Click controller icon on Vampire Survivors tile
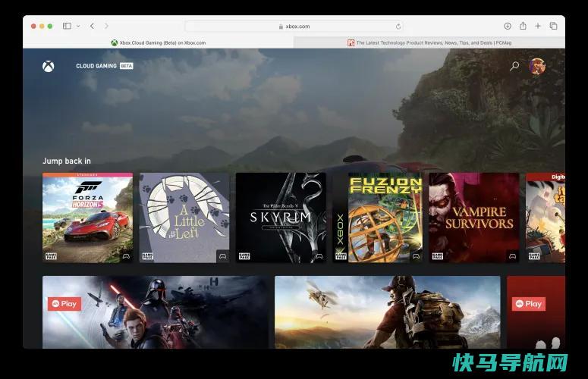 [x=513, y=256]
